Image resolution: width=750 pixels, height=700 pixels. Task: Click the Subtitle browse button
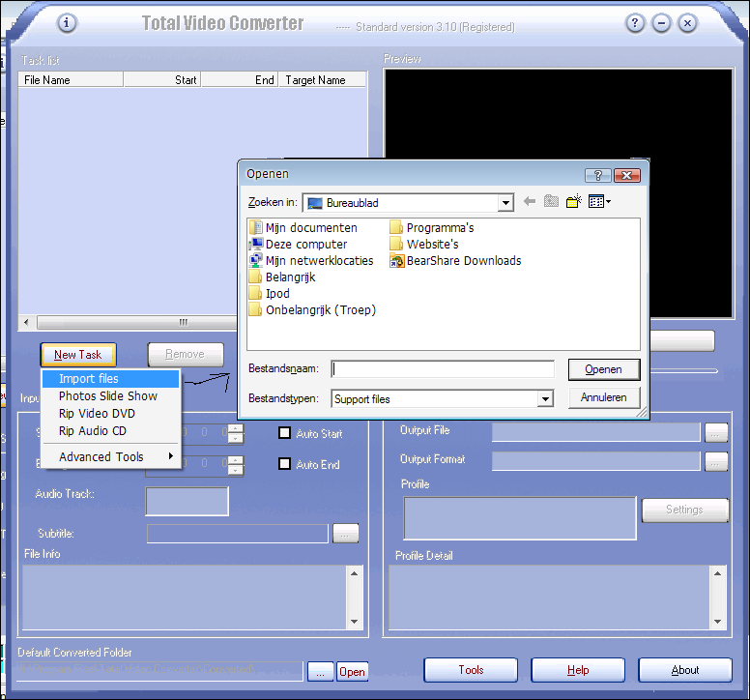[x=345, y=533]
